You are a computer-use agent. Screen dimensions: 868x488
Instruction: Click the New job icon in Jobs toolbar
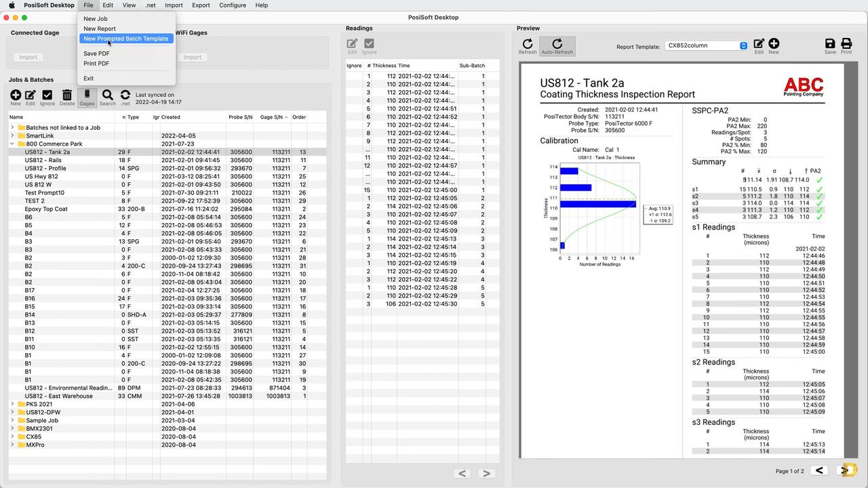pyautogui.click(x=15, y=98)
